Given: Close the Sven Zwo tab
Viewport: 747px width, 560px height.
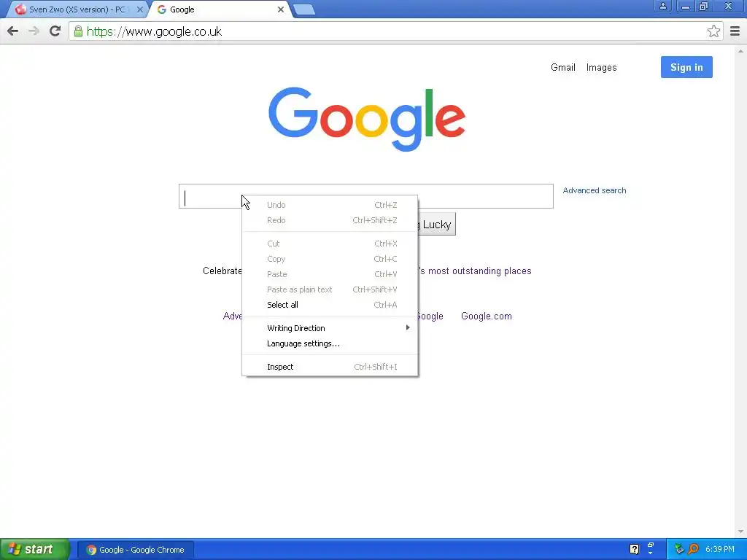Looking at the screenshot, I should [139, 9].
